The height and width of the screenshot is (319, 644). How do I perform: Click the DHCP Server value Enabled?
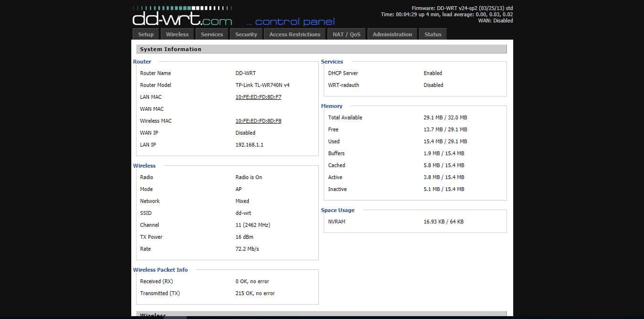[433, 73]
